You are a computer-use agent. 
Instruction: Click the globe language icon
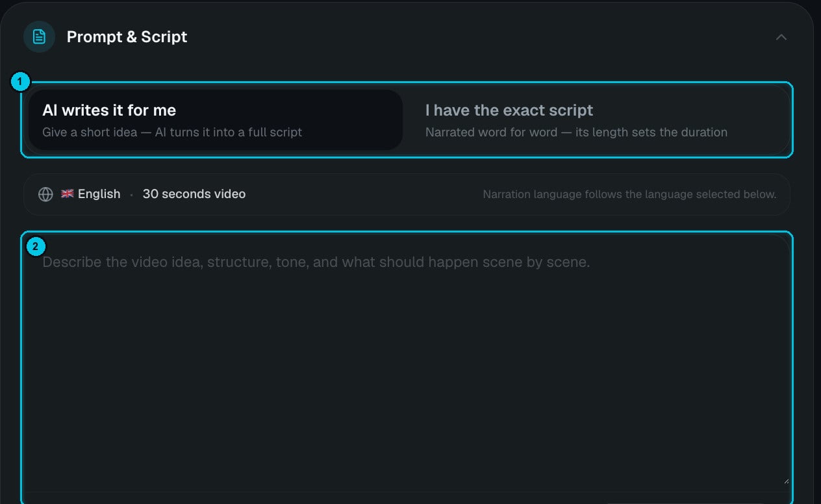pyautogui.click(x=45, y=194)
